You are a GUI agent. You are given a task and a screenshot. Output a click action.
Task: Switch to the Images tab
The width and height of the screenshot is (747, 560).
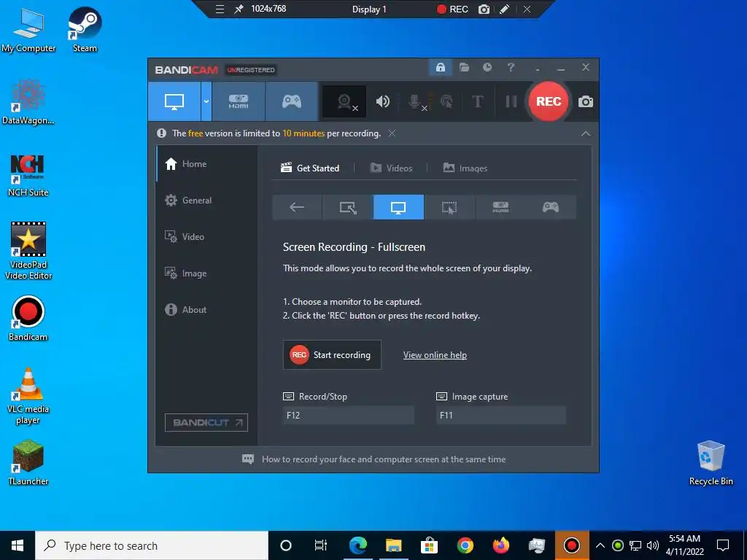tap(465, 168)
